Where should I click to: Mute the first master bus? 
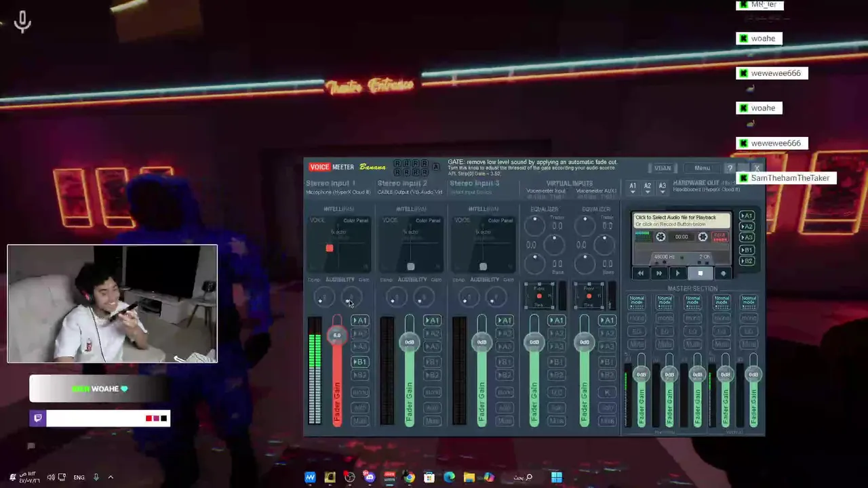pyautogui.click(x=637, y=345)
